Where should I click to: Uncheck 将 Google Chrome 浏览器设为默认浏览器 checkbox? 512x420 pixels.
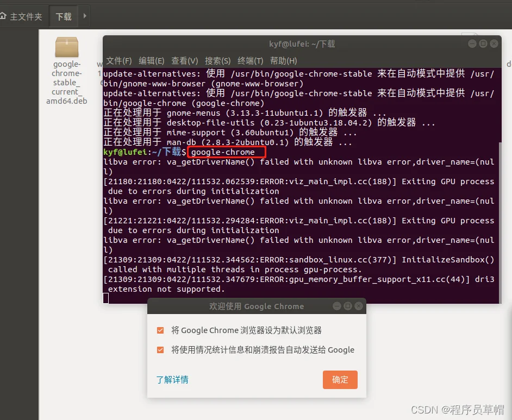[x=160, y=330]
